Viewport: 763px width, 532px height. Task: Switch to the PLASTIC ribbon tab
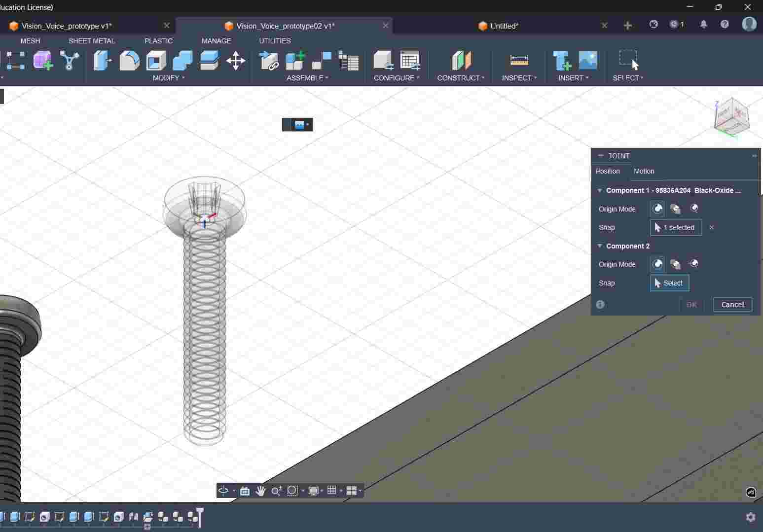(x=158, y=41)
